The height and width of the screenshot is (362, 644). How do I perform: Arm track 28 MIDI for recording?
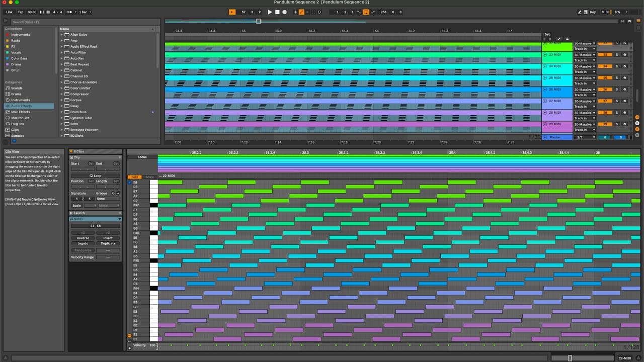point(624,113)
